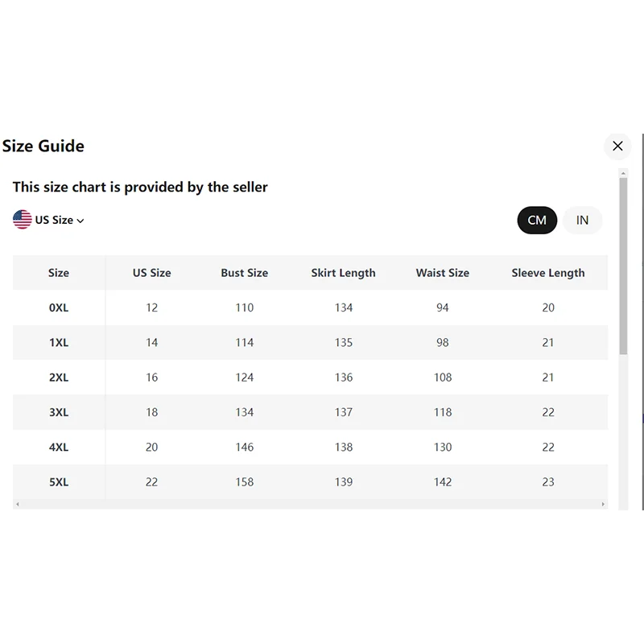Switch measurements to CM

point(537,220)
